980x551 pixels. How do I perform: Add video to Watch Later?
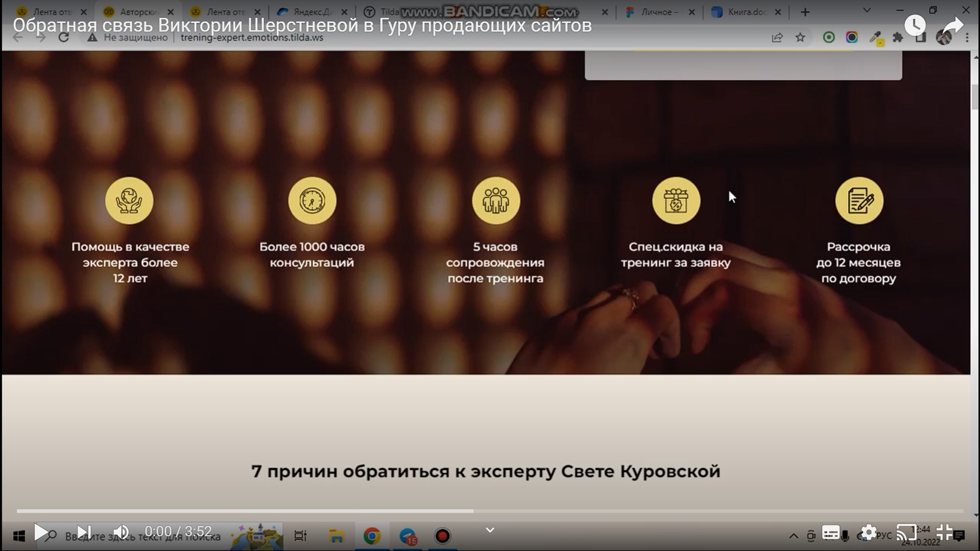(x=915, y=25)
